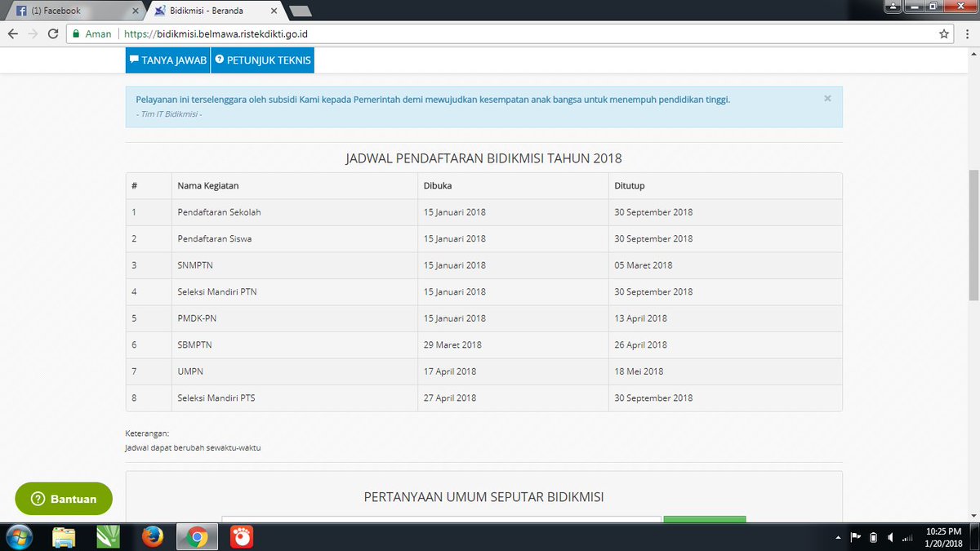Click the volume speaker tray icon
Screen dimensions: 980x551
(890, 537)
